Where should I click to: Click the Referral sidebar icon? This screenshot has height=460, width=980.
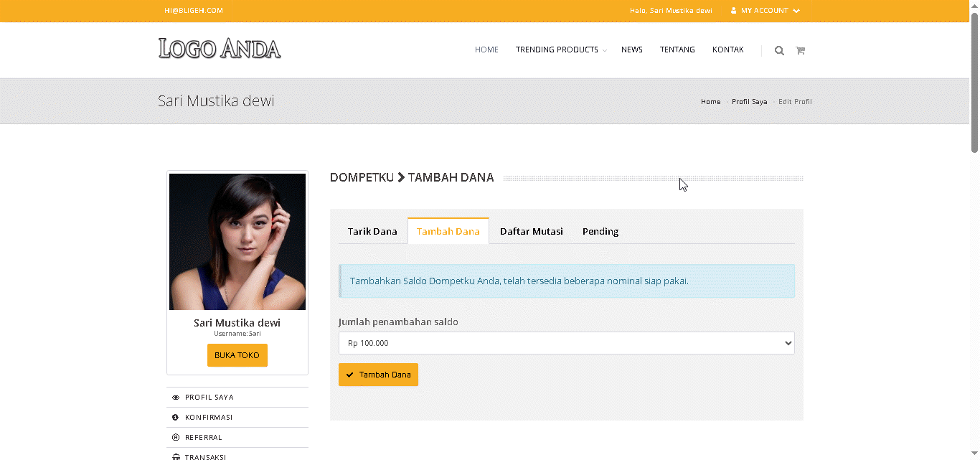[176, 438]
